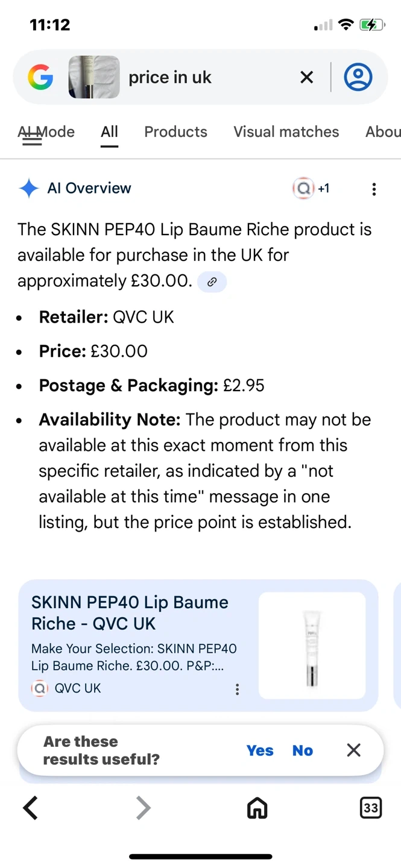
Task: Open the 33 tabs switcher
Action: (x=370, y=808)
